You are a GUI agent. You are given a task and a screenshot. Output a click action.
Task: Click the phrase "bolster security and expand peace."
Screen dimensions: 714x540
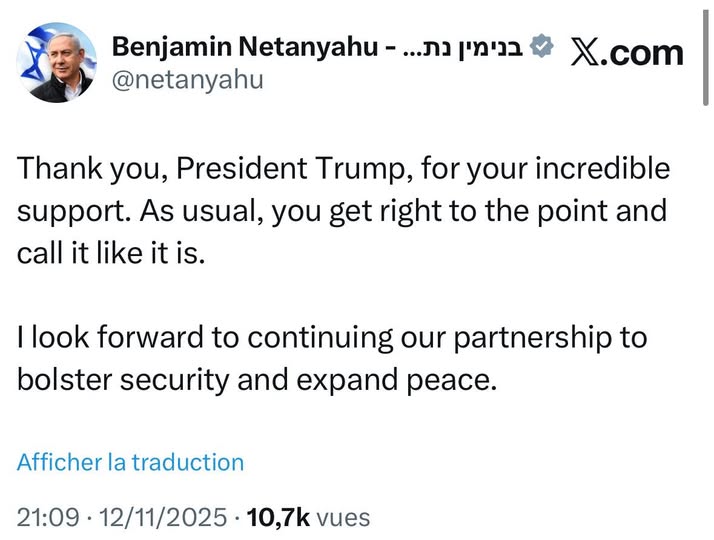click(257, 381)
